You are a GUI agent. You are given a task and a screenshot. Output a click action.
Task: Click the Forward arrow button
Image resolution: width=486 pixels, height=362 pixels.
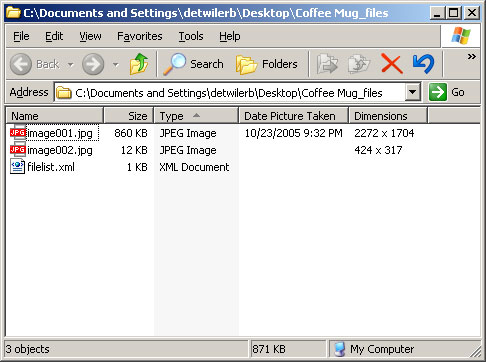tap(93, 64)
